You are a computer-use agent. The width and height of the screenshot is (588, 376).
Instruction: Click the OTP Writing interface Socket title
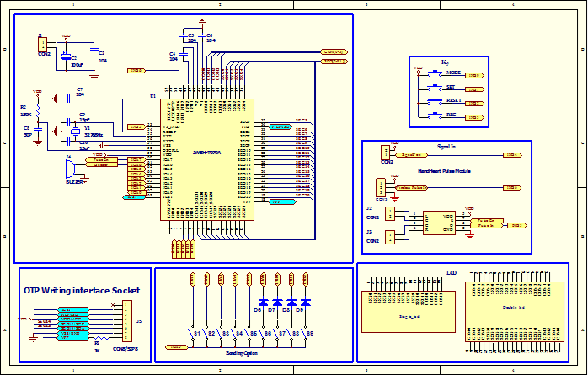(81, 290)
